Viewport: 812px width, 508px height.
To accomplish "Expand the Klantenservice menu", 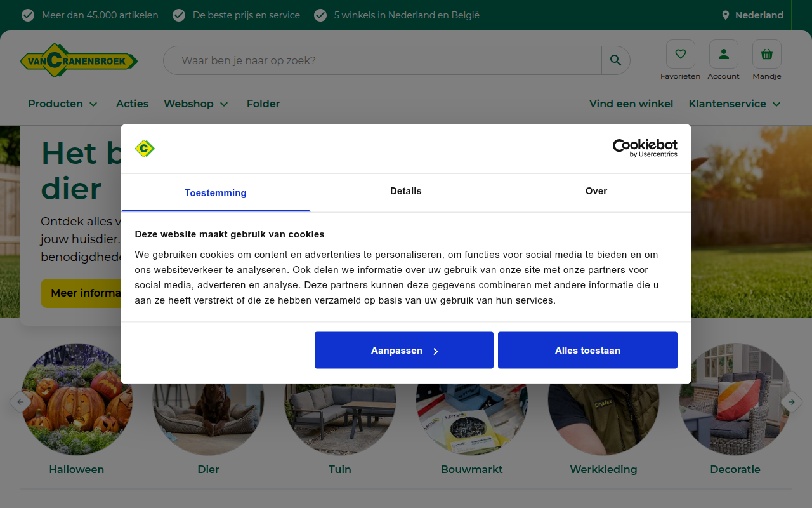I will pyautogui.click(x=735, y=104).
